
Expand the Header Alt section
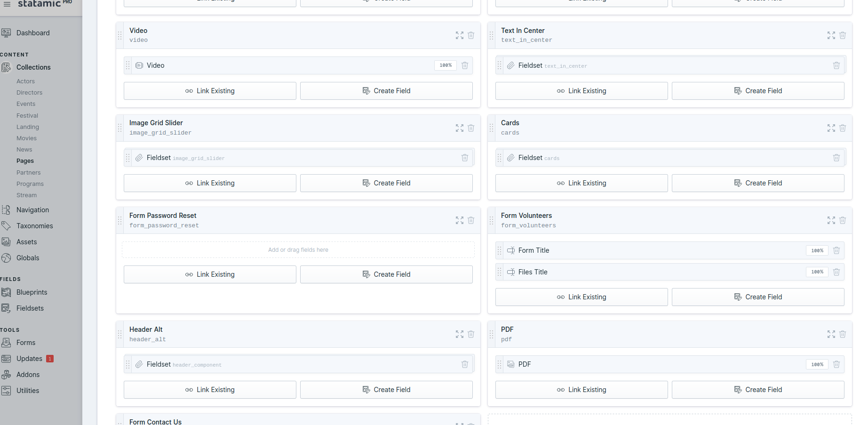(x=460, y=334)
